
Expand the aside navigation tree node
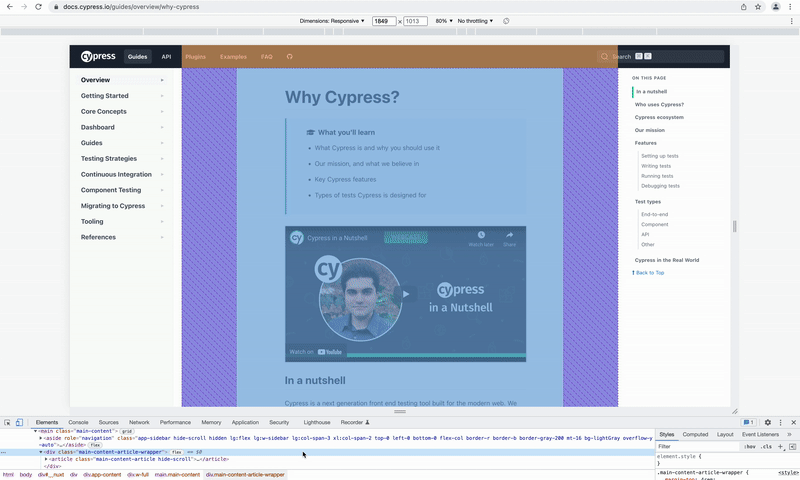(41, 438)
